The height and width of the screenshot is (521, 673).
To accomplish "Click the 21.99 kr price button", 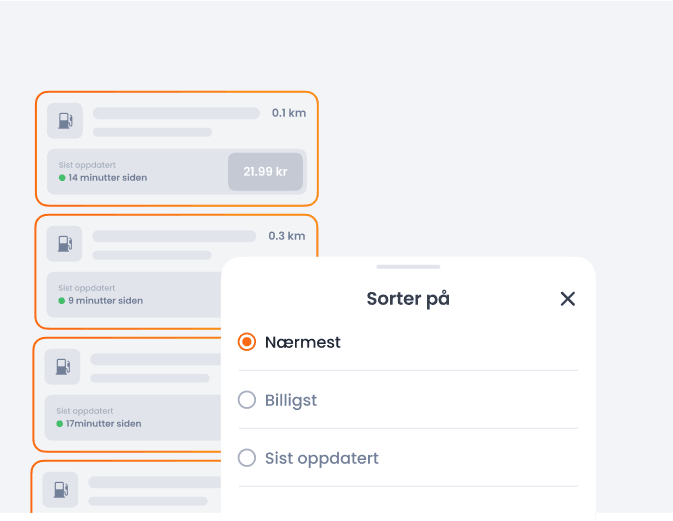I will [265, 172].
